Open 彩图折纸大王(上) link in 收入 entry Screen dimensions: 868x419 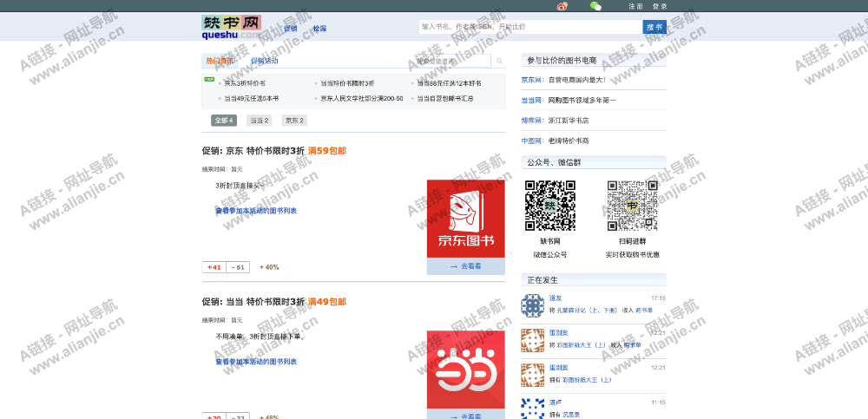pos(582,345)
